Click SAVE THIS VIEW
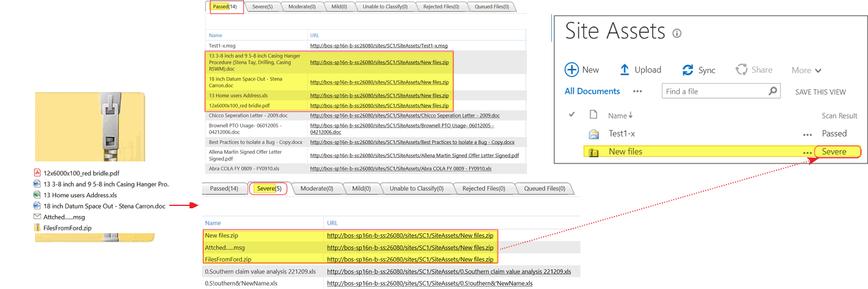The height and width of the screenshot is (289, 868). point(820,92)
